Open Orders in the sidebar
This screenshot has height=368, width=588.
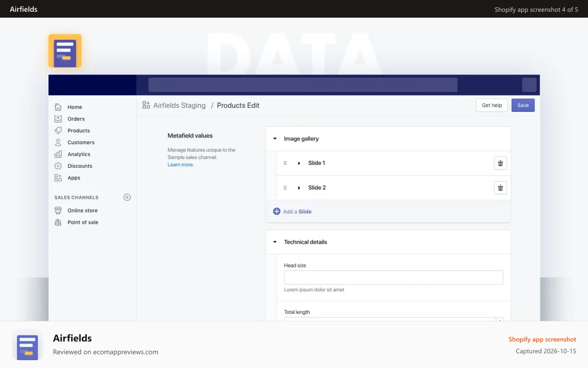pyautogui.click(x=76, y=119)
